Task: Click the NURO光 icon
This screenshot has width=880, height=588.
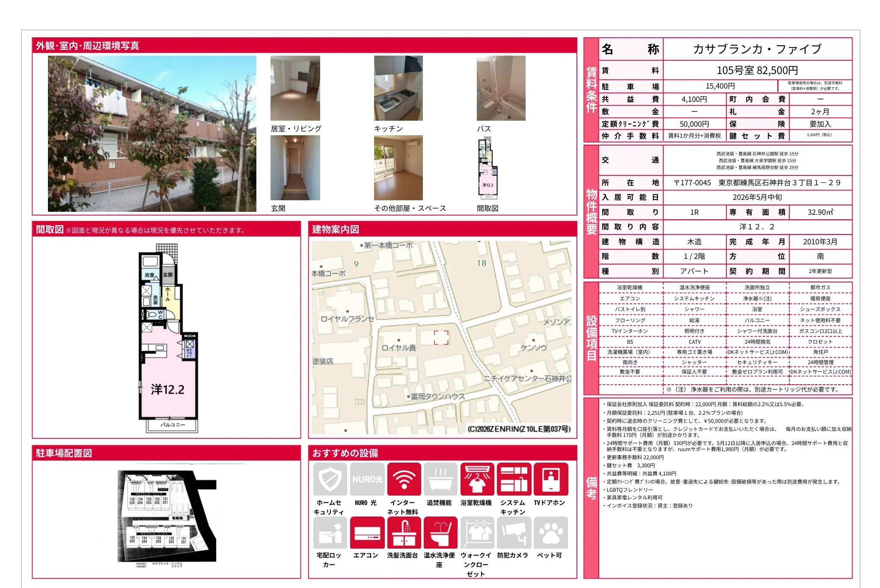Action: point(367,479)
